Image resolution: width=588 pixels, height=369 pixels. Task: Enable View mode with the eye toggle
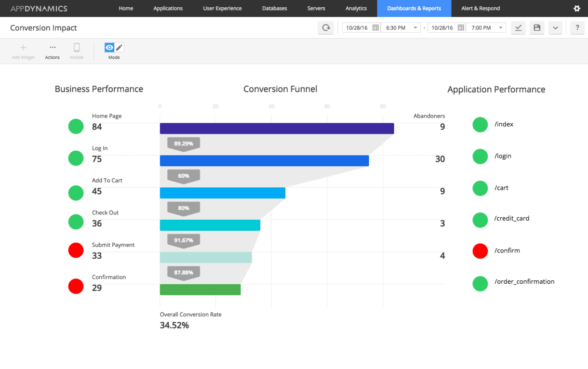[109, 47]
